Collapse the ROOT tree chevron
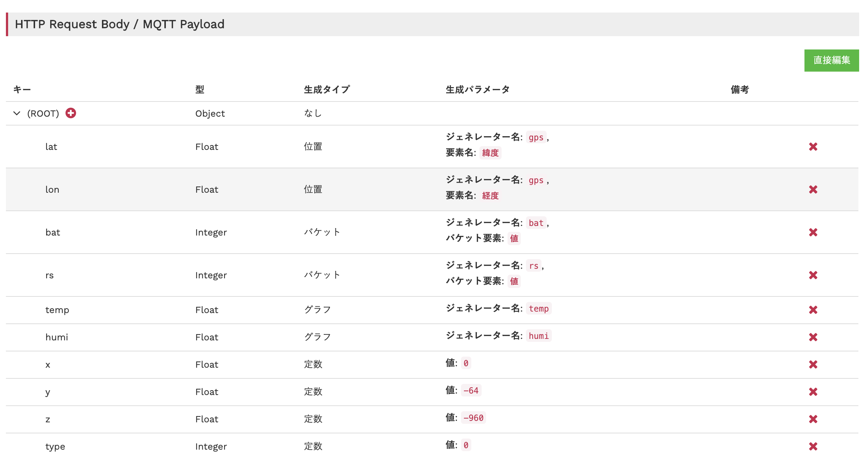This screenshot has height=474, width=868. click(17, 113)
